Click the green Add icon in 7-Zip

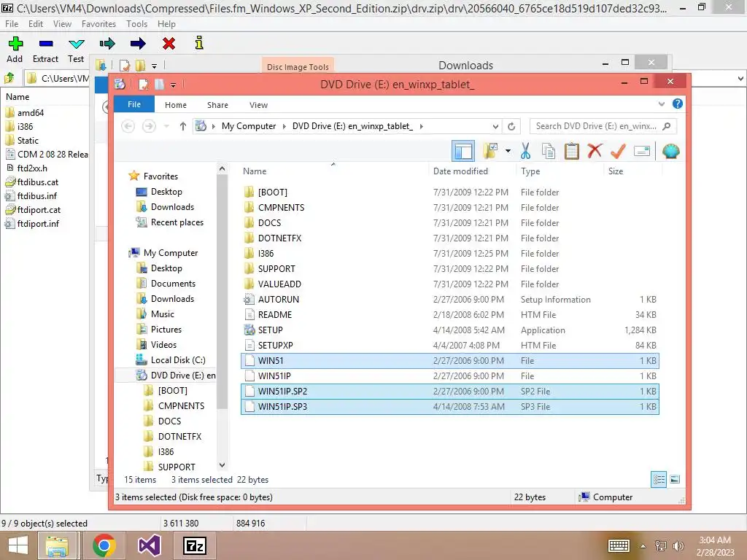coord(15,44)
